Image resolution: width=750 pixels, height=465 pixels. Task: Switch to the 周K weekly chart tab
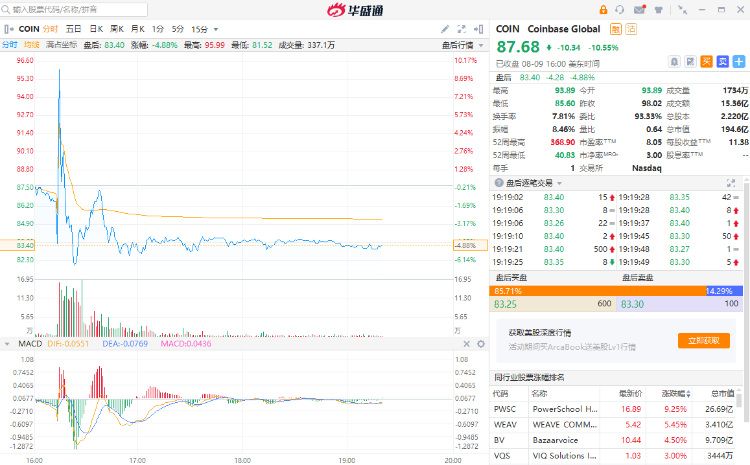[117, 29]
